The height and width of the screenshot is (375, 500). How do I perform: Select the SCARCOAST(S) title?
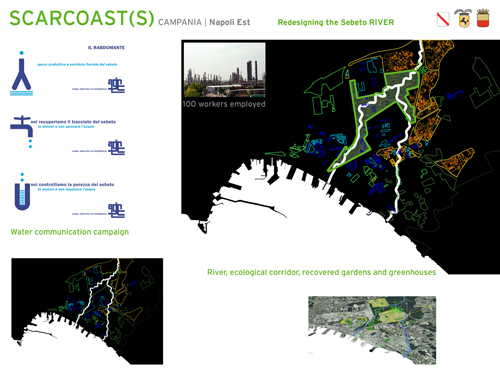82,18
